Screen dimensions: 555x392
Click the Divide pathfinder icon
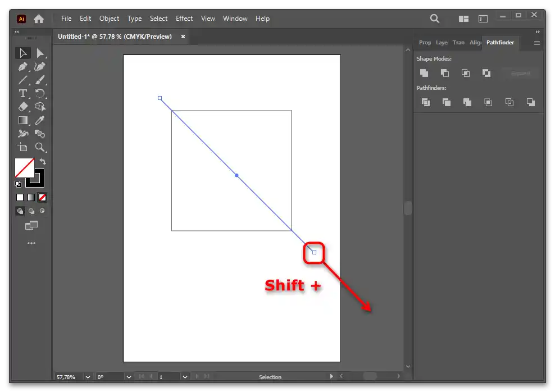coord(426,102)
